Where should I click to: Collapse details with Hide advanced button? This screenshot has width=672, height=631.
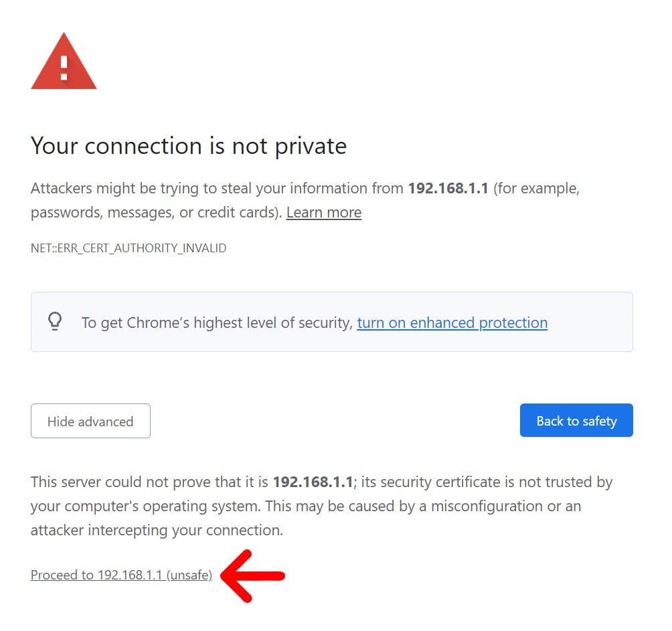[x=90, y=421]
